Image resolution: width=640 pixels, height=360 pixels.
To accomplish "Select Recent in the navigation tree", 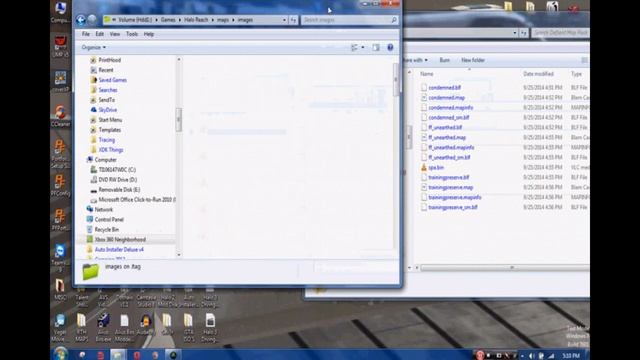I will pos(106,70).
